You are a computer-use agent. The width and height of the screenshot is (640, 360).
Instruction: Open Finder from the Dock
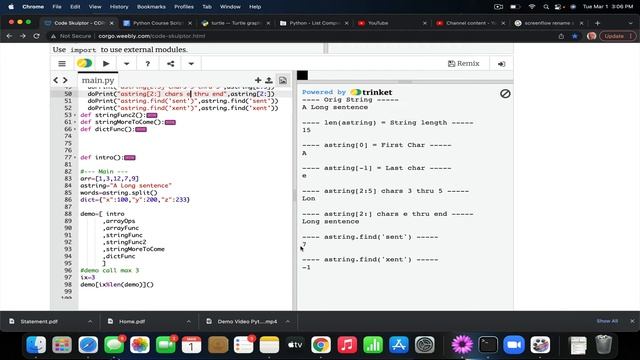[36, 345]
